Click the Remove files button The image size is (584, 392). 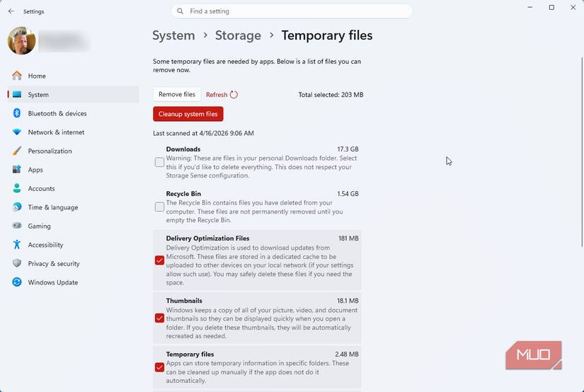tap(177, 95)
